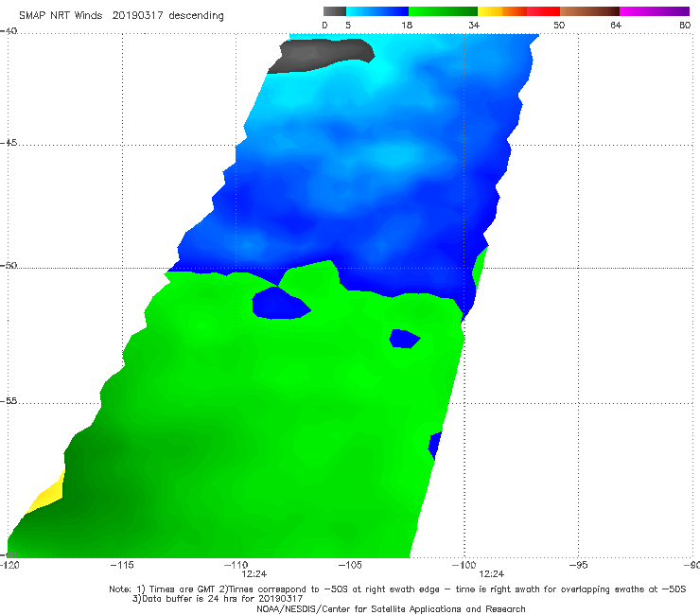The width and height of the screenshot is (700, 615).
Task: Click the color bar label '34'
Action: click(x=474, y=25)
